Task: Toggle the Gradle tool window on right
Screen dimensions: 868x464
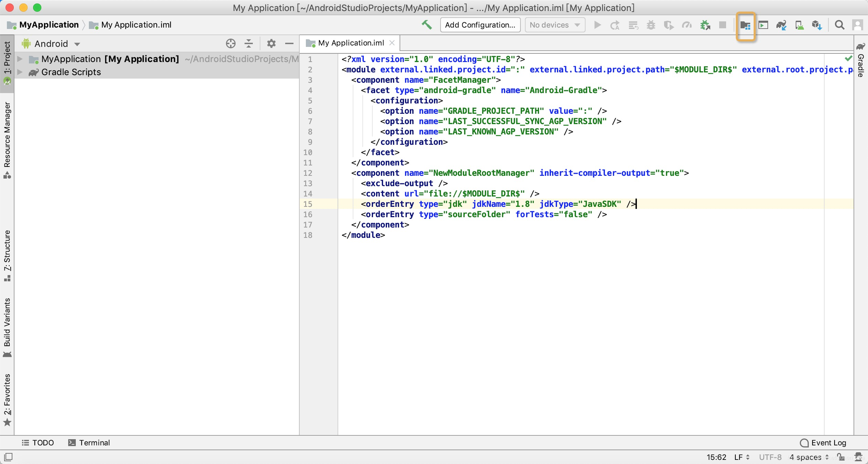Action: click(860, 60)
